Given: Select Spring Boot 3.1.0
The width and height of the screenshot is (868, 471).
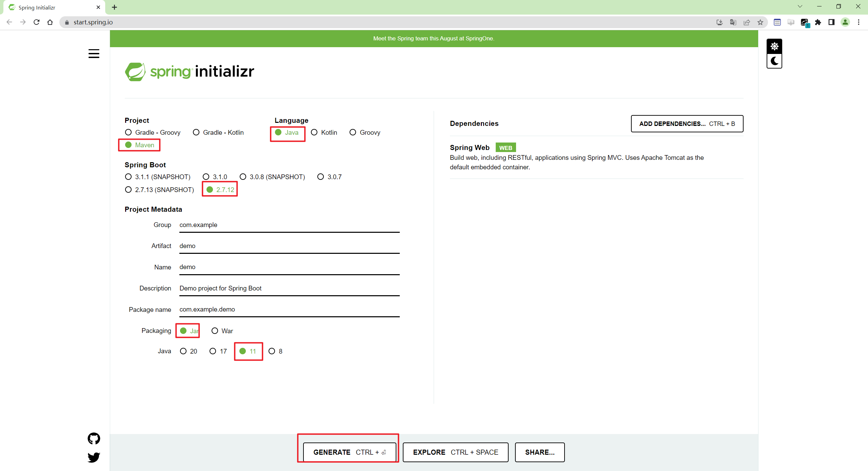Looking at the screenshot, I should pyautogui.click(x=215, y=177).
